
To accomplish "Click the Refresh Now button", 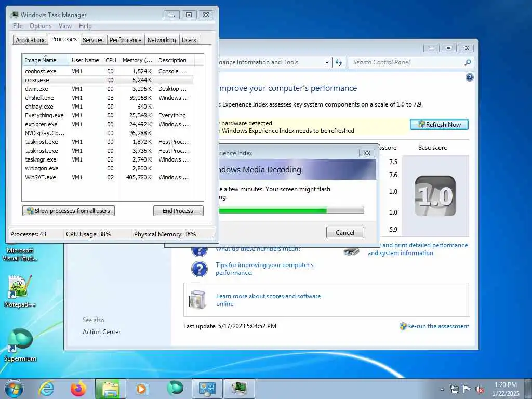I will coord(439,125).
